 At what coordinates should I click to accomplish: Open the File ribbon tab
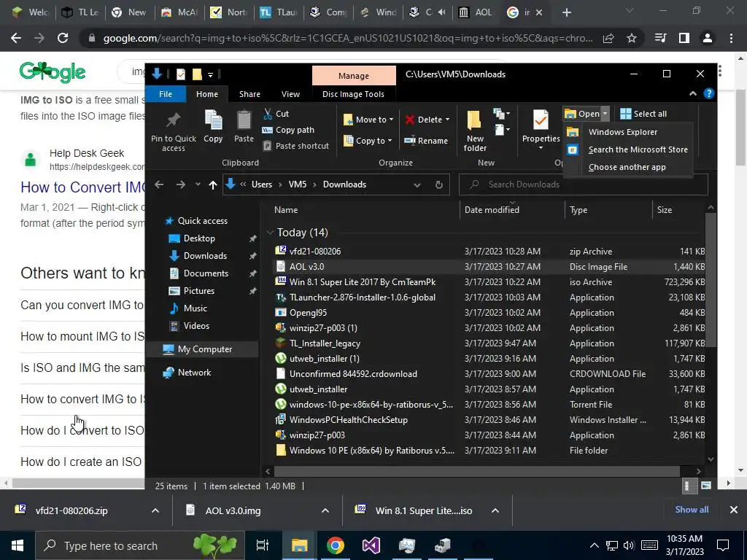click(166, 94)
